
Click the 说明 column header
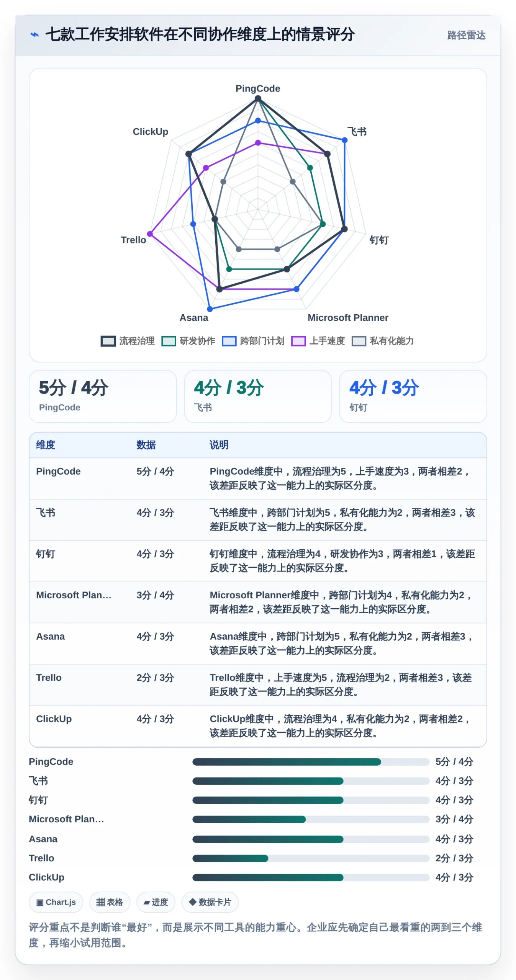219,445
